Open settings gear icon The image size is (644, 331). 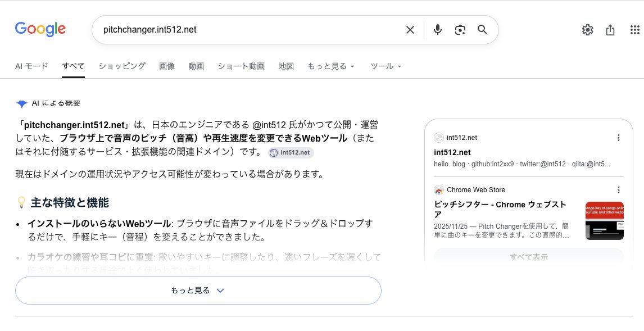coord(588,30)
